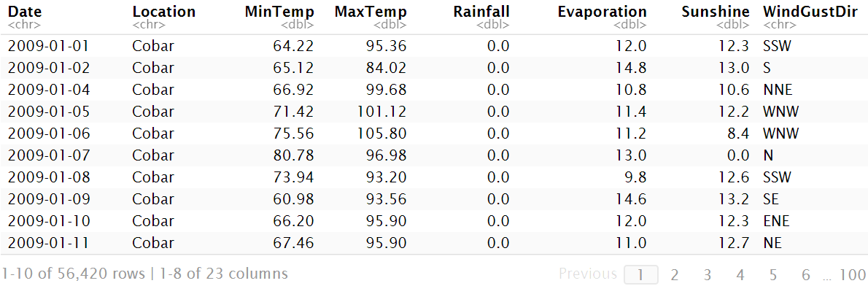Viewport: 868px width, 286px height.
Task: Jump to page 4
Action: click(x=740, y=274)
